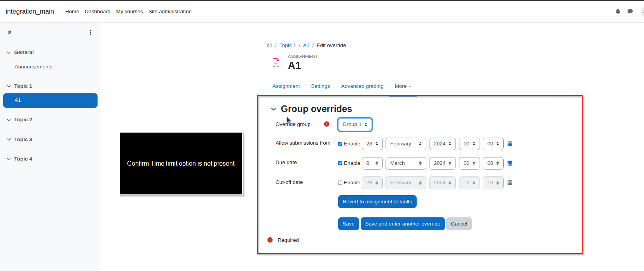Toggle Enable checkbox for Due date
The height and width of the screenshot is (271, 644).
pyautogui.click(x=340, y=163)
